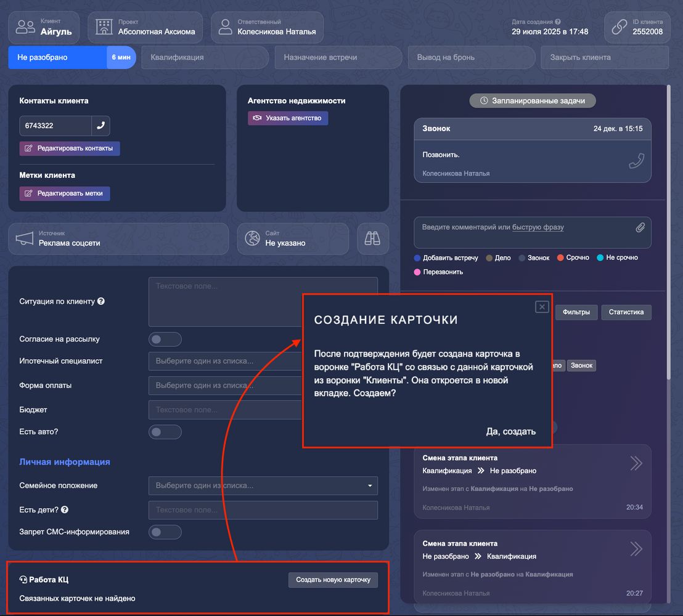The height and width of the screenshot is (616, 683).
Task: Toggle the Есть авто? switch
Action: coord(165,432)
